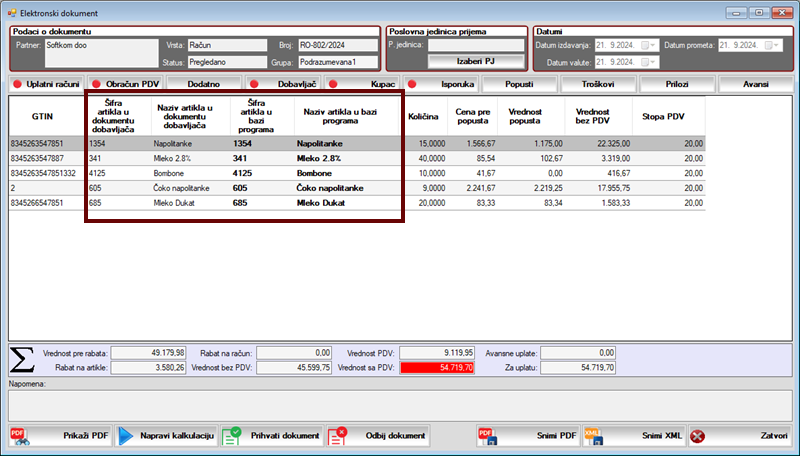Click the PDF save icon for Snimi PDF
Image resolution: width=800 pixels, height=456 pixels.
point(487,436)
